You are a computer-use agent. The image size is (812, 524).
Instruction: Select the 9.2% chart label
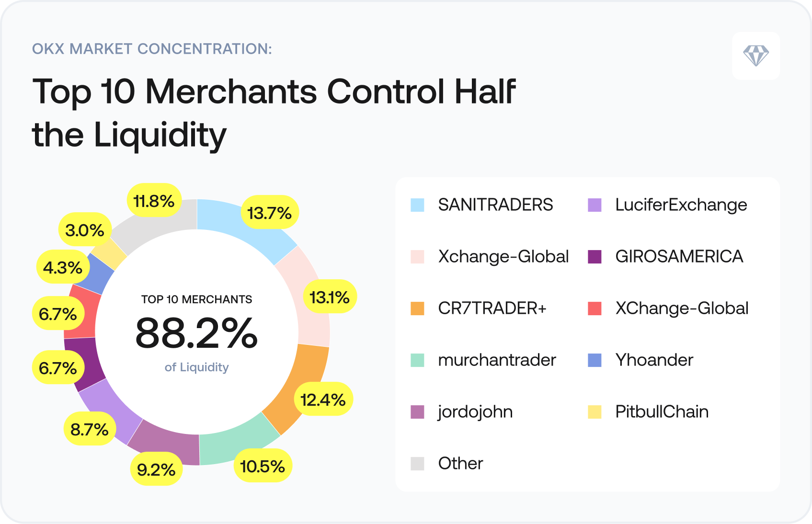pyautogui.click(x=156, y=469)
